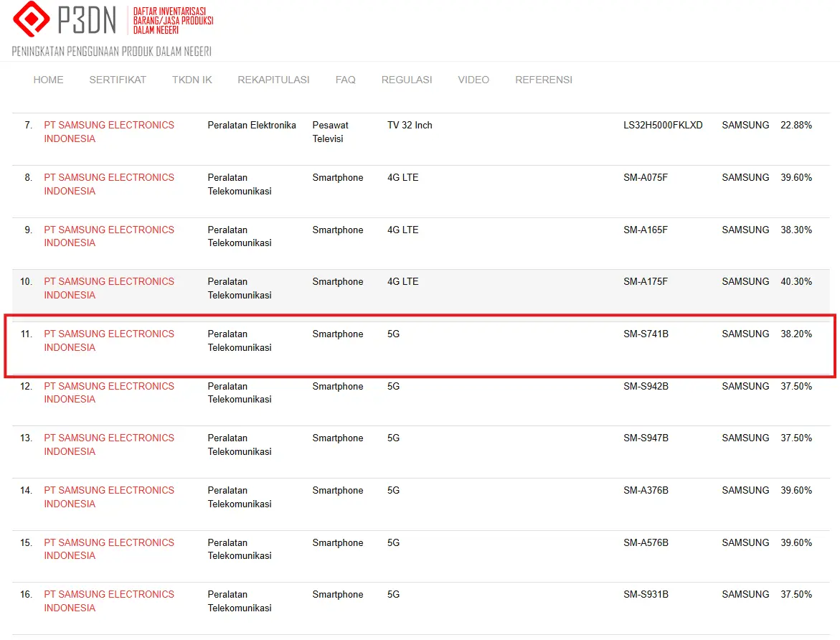Open company link in row 11
Viewport: 840px width, 640px height.
click(109, 341)
